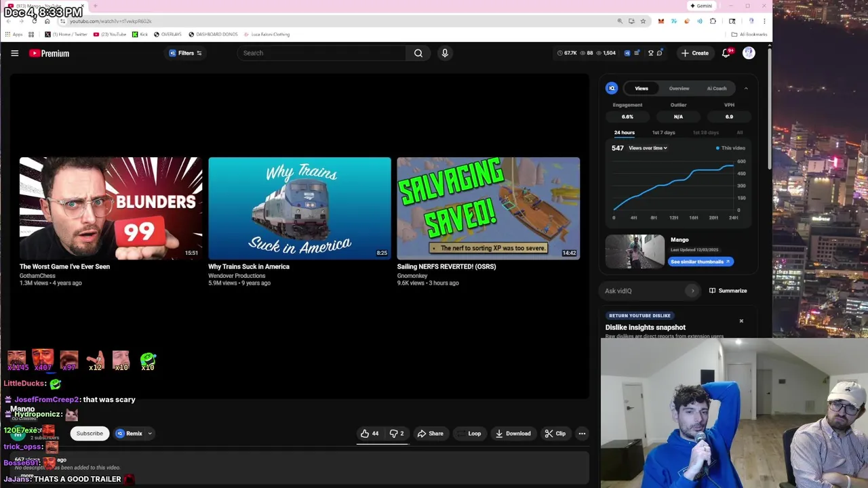Select the 24 hours range tab
Screen dimensions: 868x488
pyautogui.click(x=625, y=133)
